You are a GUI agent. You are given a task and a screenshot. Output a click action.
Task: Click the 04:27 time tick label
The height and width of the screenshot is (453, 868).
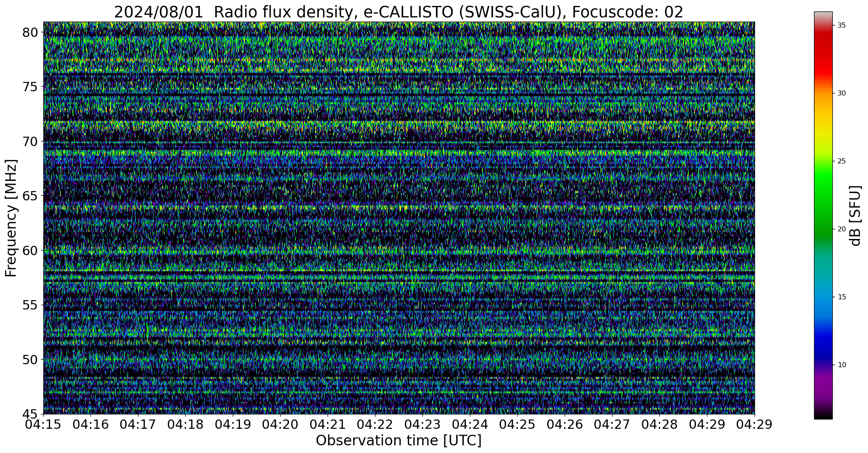tap(613, 424)
